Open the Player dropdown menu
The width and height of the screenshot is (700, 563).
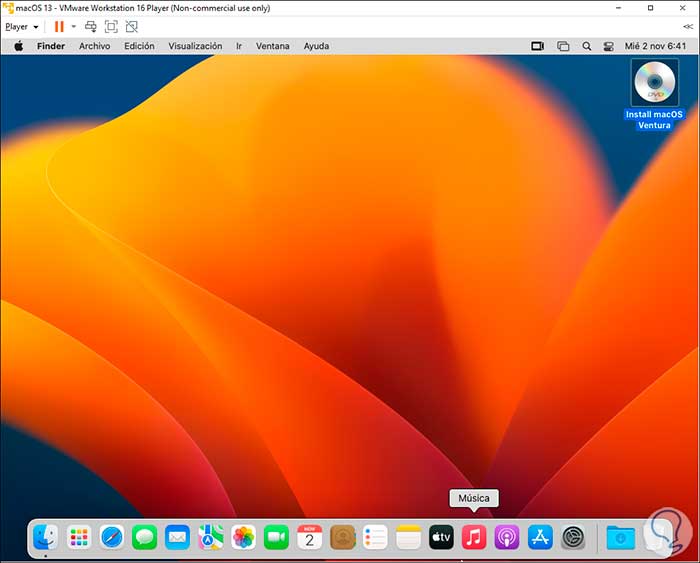(x=22, y=27)
